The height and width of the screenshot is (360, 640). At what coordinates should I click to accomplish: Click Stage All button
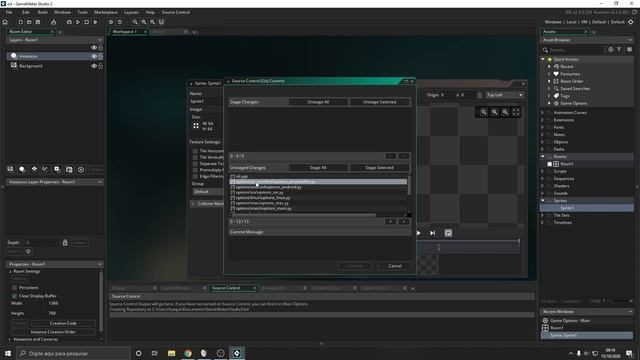(318, 167)
